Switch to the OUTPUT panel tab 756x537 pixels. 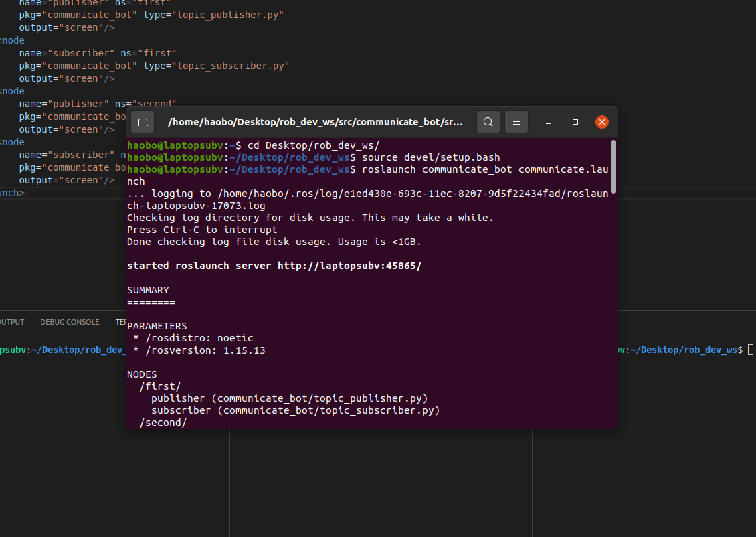coord(12,322)
